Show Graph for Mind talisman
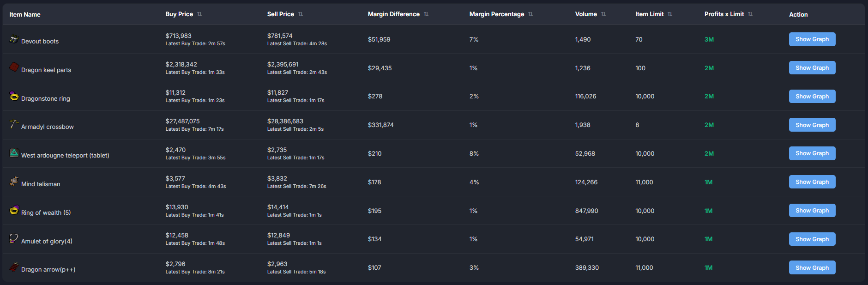This screenshot has width=868, height=285. coord(812,182)
